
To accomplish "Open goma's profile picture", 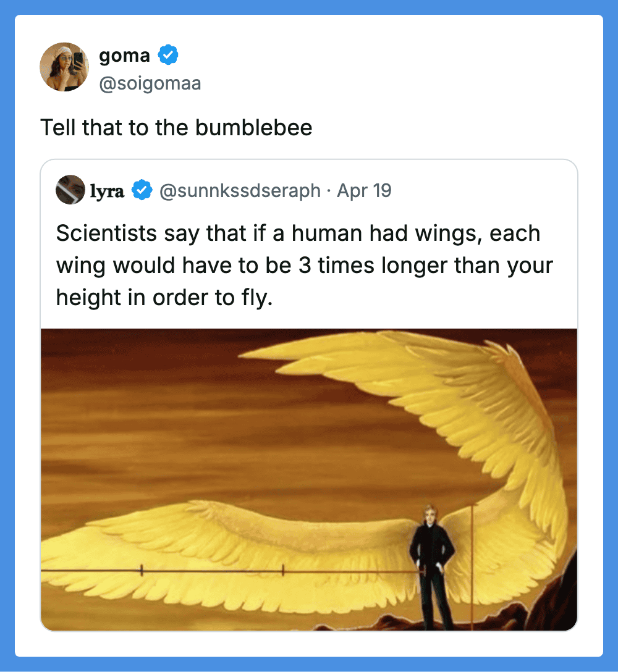I will click(64, 67).
